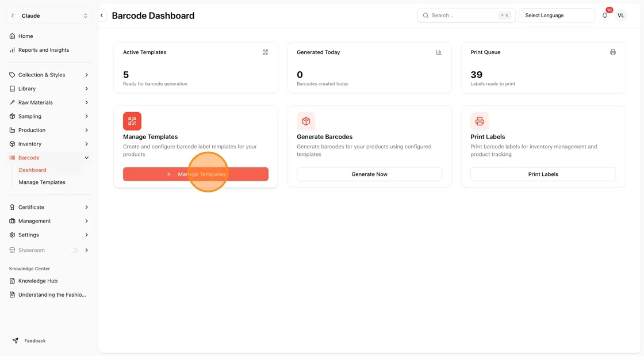644x356 pixels.
Task: Go to Home menu item
Action: pos(25,36)
